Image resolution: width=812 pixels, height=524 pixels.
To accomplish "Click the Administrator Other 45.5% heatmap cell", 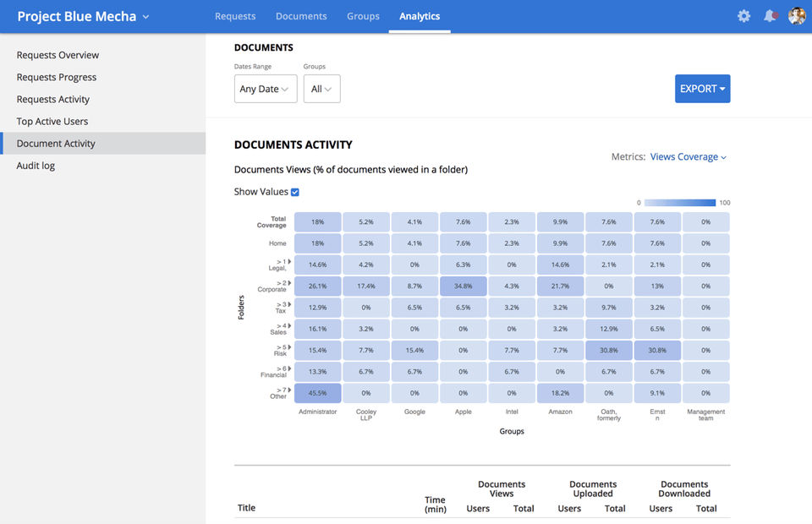I will pyautogui.click(x=318, y=393).
